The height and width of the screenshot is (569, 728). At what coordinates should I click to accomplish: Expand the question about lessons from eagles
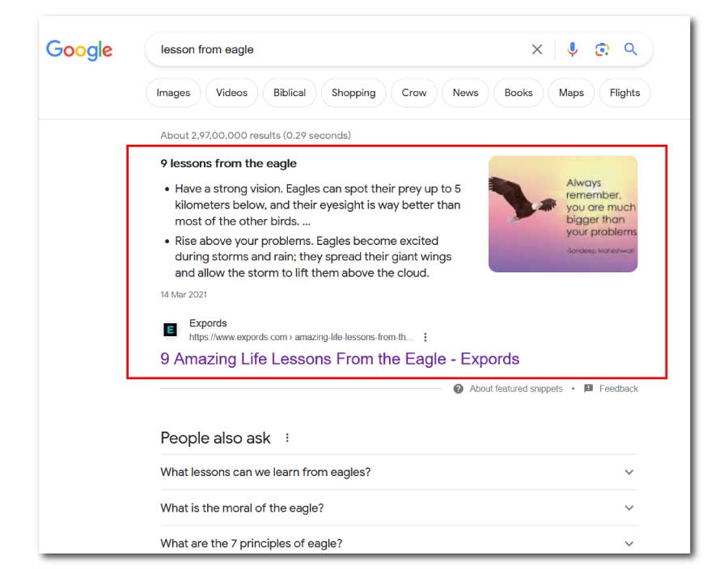click(629, 473)
